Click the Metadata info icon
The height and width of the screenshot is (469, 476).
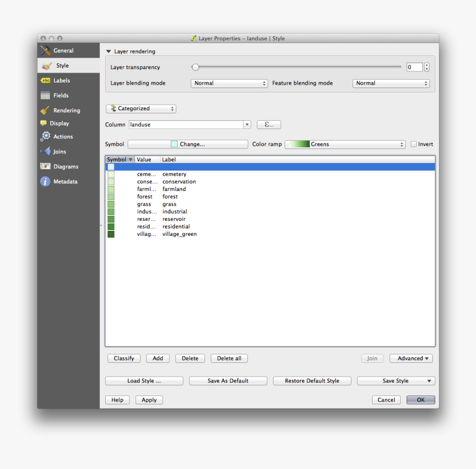(45, 181)
